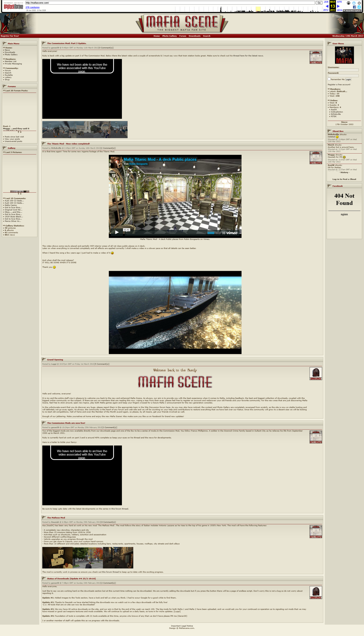Click SITE NEWS icon beside Mafioso Mod post
The image size is (364, 636).
pyautogui.click(x=316, y=532)
